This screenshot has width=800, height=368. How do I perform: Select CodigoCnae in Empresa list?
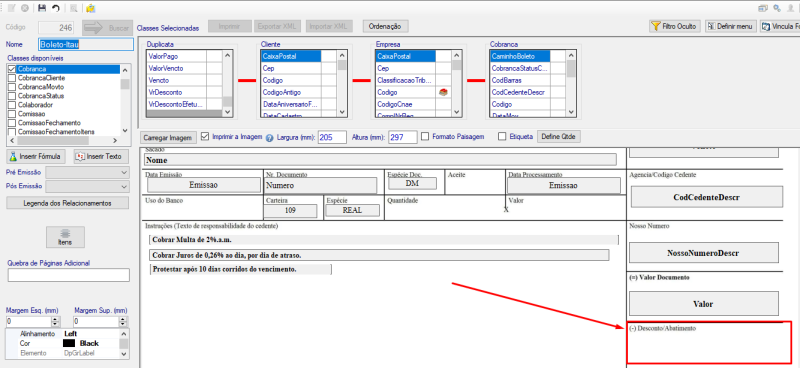pyautogui.click(x=406, y=104)
